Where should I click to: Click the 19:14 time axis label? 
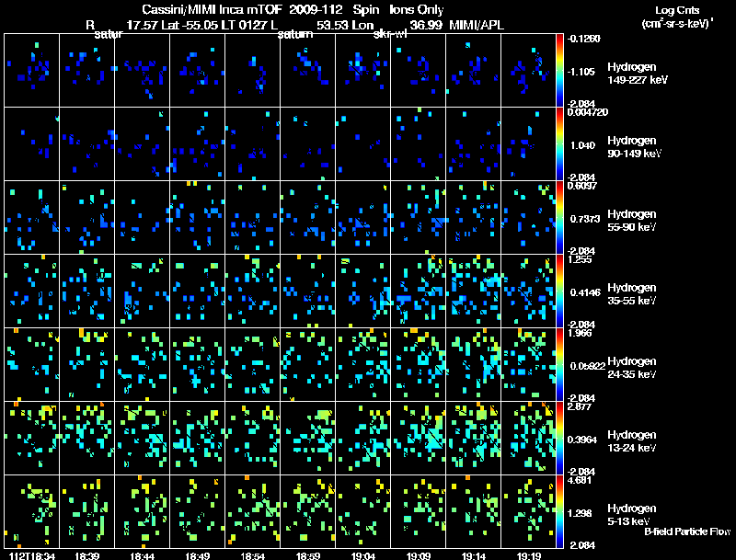click(474, 555)
